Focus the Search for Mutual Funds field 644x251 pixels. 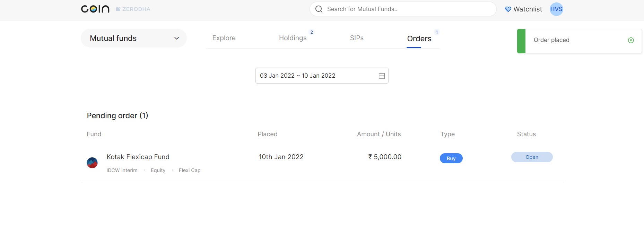[x=403, y=9]
